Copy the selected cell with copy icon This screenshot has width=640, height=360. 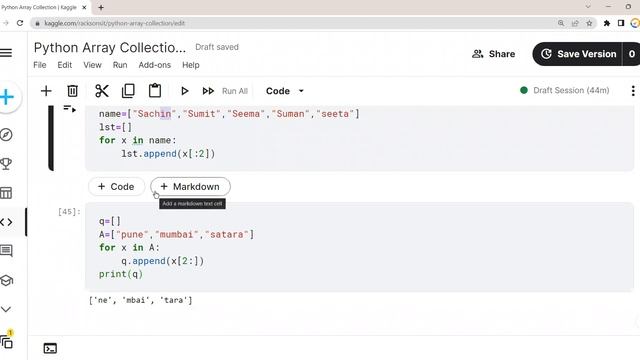[128, 91]
